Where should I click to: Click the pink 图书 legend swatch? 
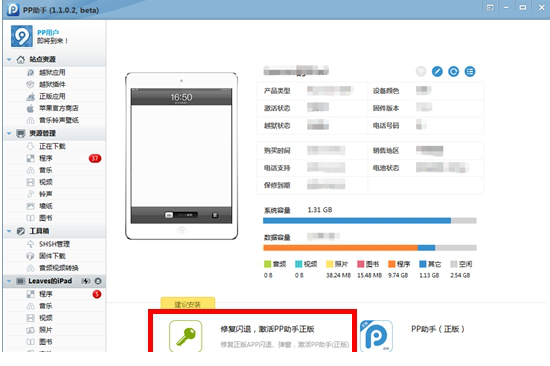coord(361,264)
